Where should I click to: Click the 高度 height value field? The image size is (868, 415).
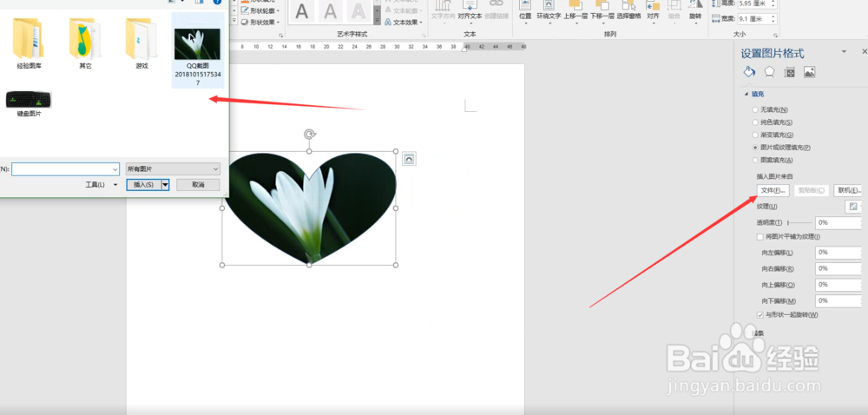753,3
